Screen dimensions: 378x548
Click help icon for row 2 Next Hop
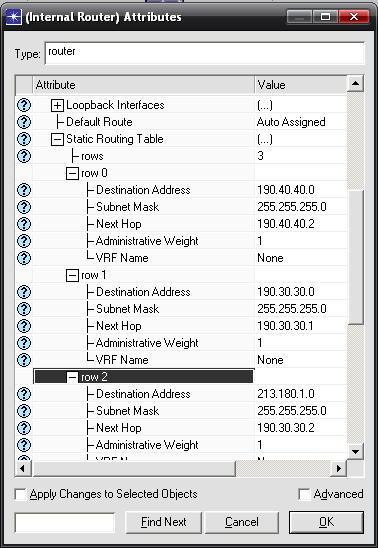point(24,428)
